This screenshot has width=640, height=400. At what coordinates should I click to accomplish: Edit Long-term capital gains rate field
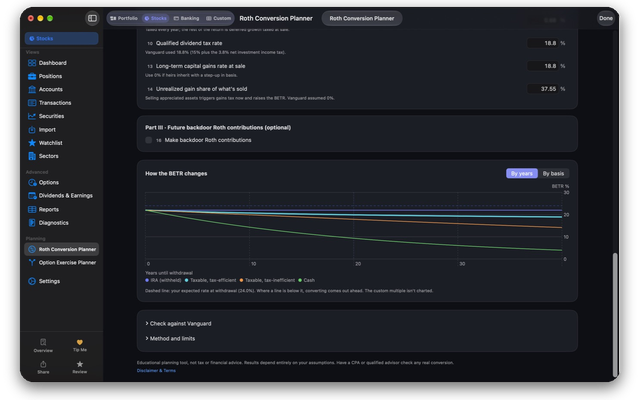coord(542,66)
